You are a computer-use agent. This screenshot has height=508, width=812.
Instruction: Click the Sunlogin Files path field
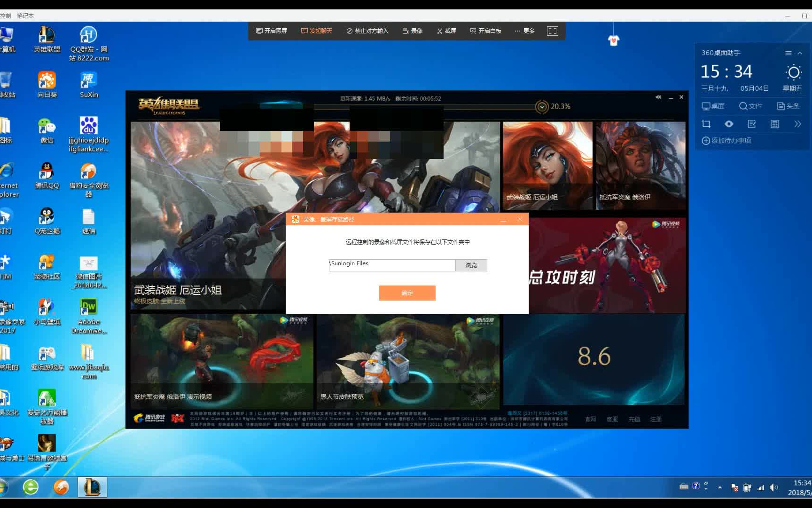click(x=392, y=265)
